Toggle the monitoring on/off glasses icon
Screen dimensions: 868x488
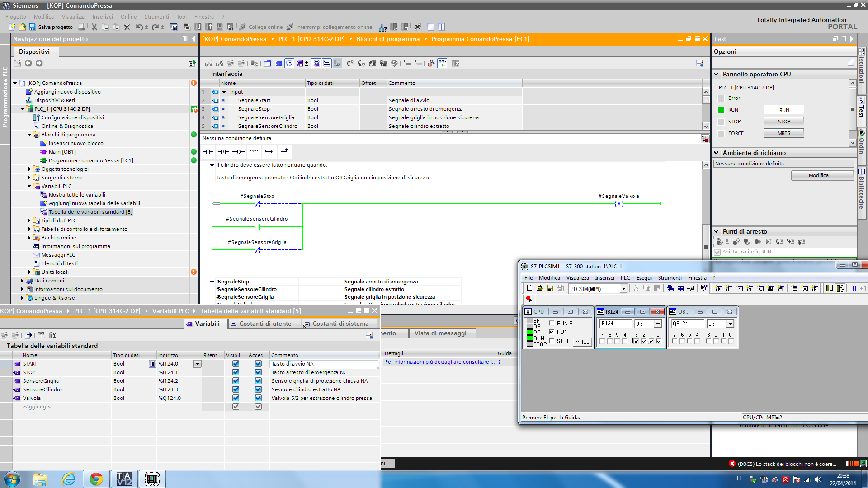(442, 63)
